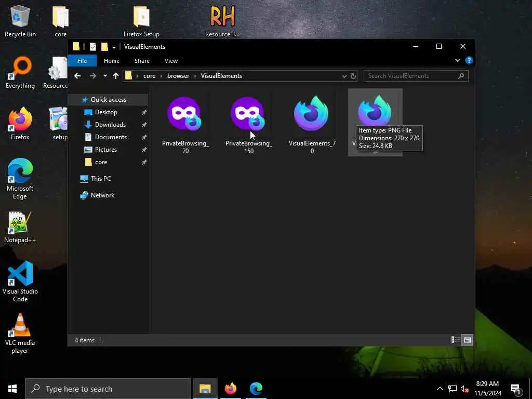This screenshot has height=399, width=532.
Task: Open pinned core folder in navigation pane
Action: point(101,162)
